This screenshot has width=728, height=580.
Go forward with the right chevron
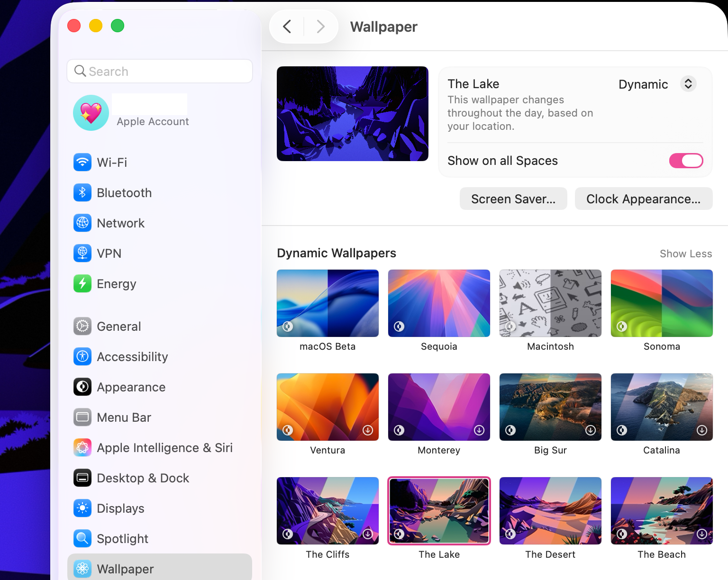(x=321, y=27)
